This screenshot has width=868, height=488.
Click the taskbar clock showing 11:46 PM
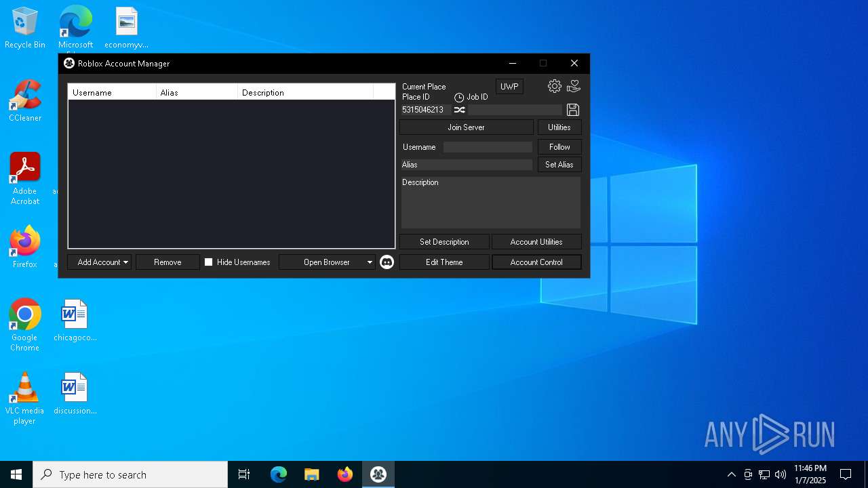pyautogui.click(x=810, y=474)
